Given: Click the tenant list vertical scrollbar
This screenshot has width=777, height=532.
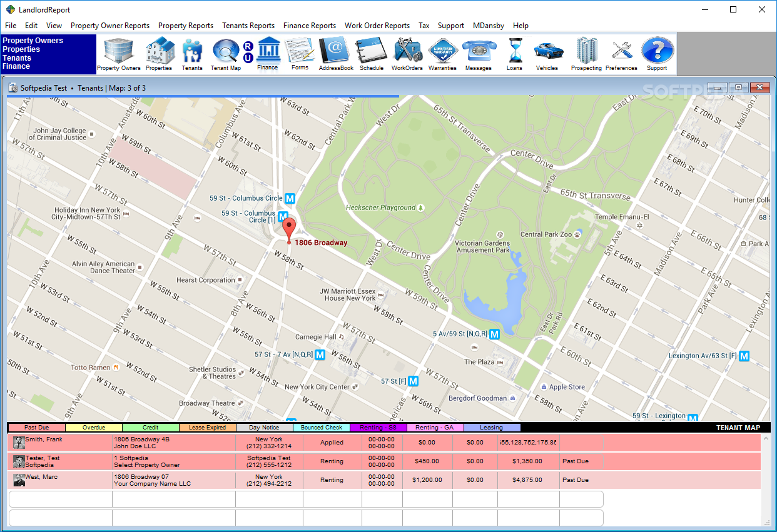Looking at the screenshot, I should 766,479.
